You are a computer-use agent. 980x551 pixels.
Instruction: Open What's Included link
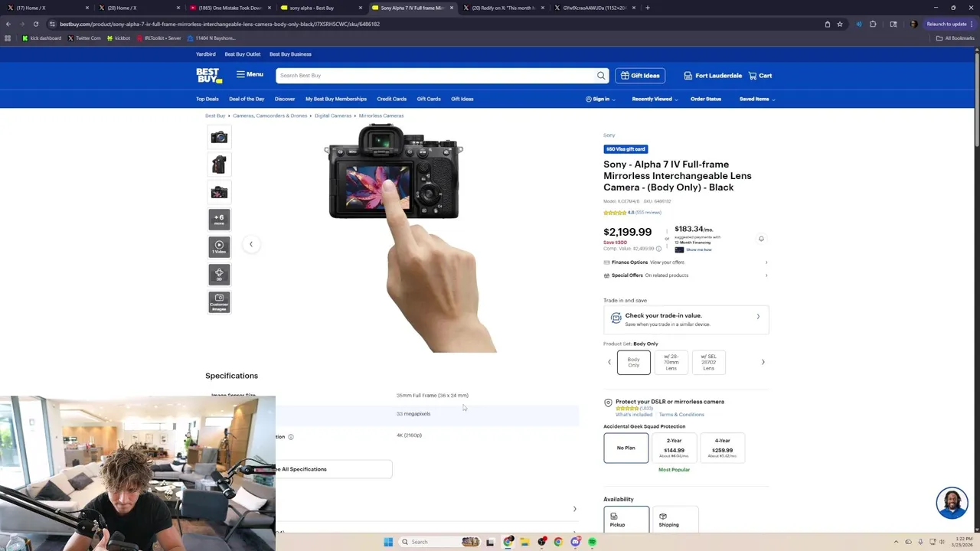tap(634, 415)
